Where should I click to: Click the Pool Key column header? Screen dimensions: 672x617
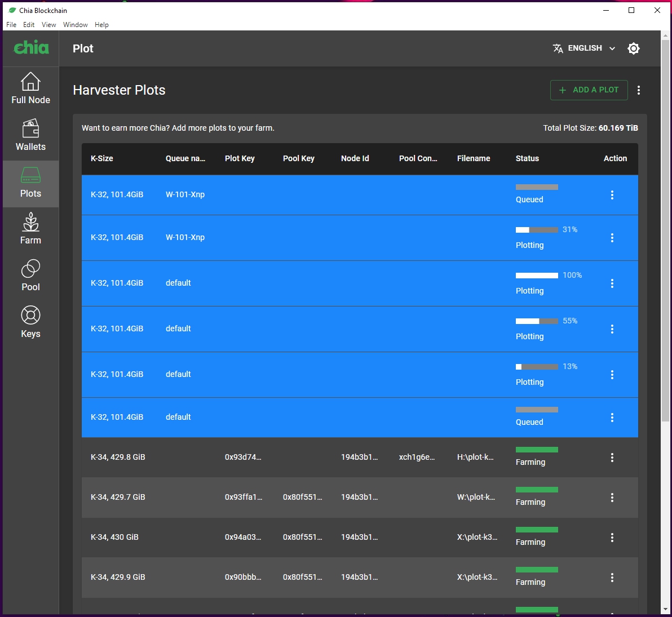click(x=299, y=158)
